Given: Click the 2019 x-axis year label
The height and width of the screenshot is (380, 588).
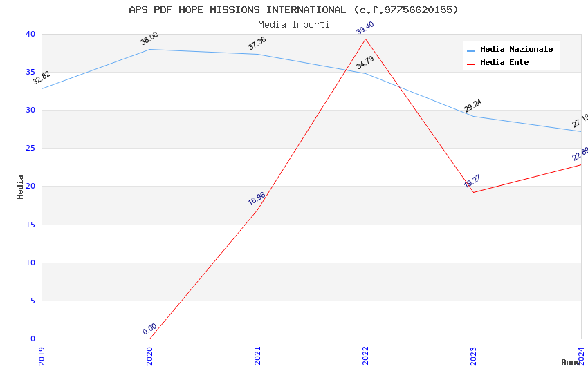Looking at the screenshot, I should (x=42, y=357).
